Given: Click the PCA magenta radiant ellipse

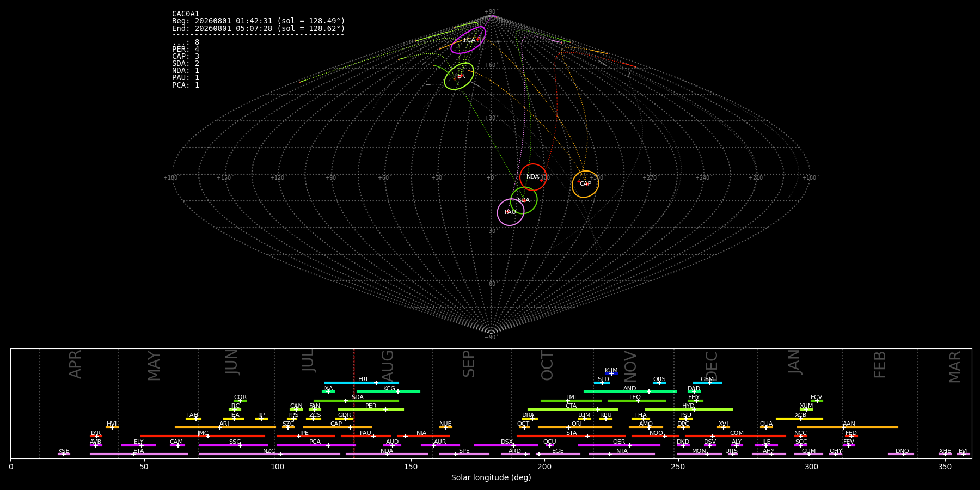Looking at the screenshot, I should (x=468, y=40).
